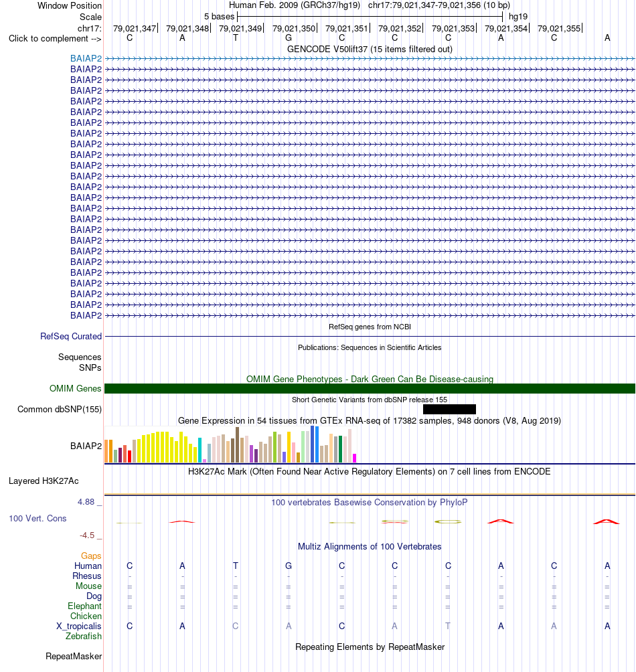The width and height of the screenshot is (636, 672).
Task: Select the X_tropicalis species label
Action: coord(79,626)
